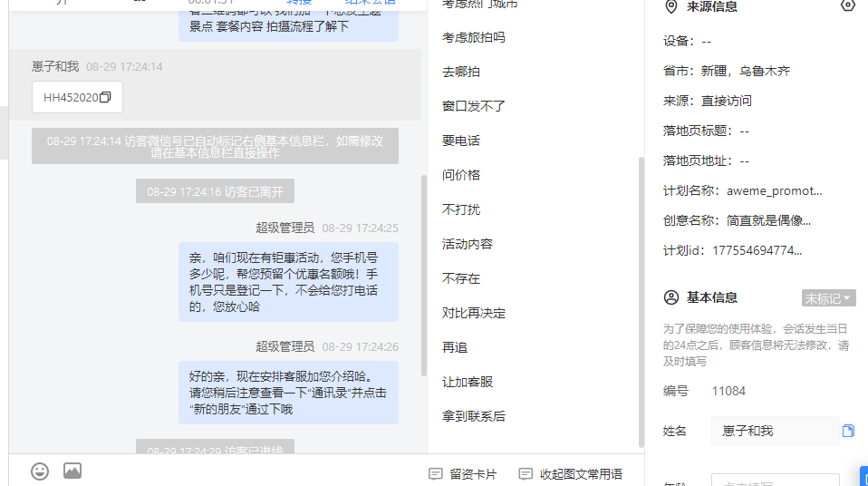Click 超级管理员 label at 17:24:25
Viewport: 868px width, 486px height.
pyautogui.click(x=285, y=228)
